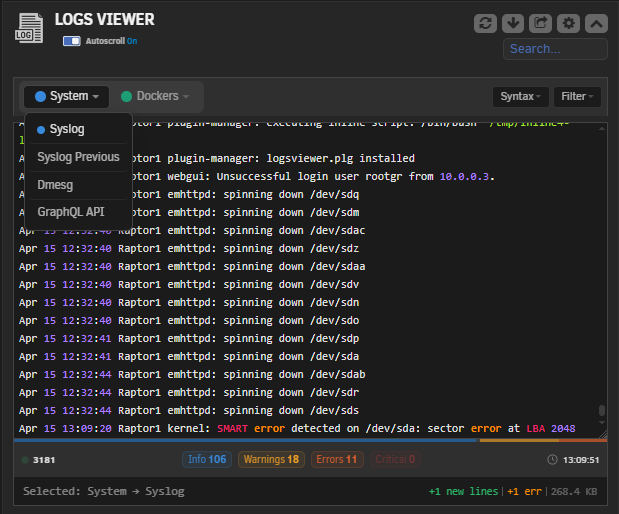Click into the Search field
This screenshot has width=619, height=514.
pos(555,49)
